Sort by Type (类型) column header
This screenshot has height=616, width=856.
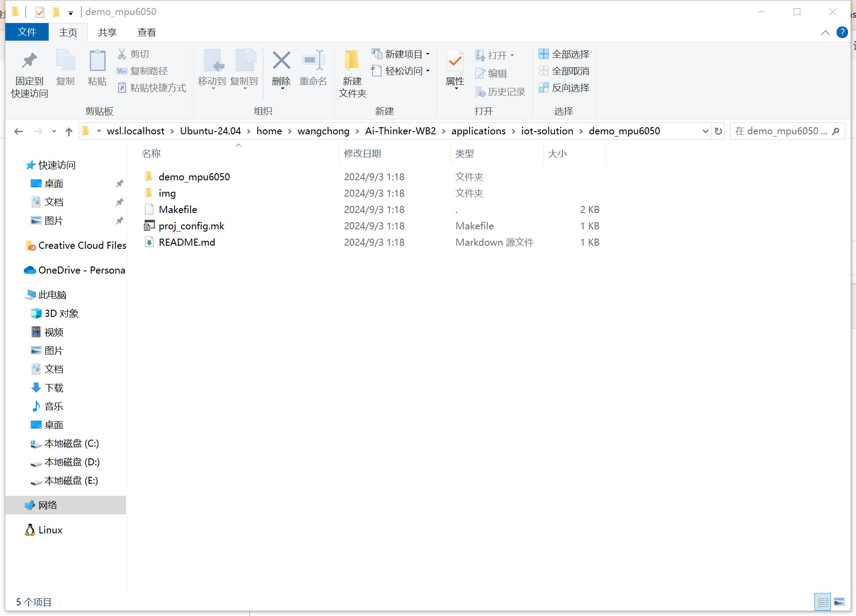pos(465,153)
